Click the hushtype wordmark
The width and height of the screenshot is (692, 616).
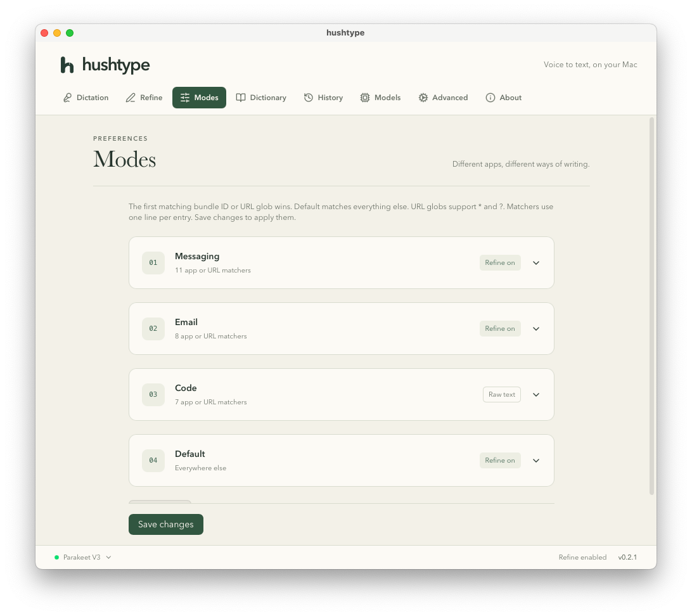116,65
